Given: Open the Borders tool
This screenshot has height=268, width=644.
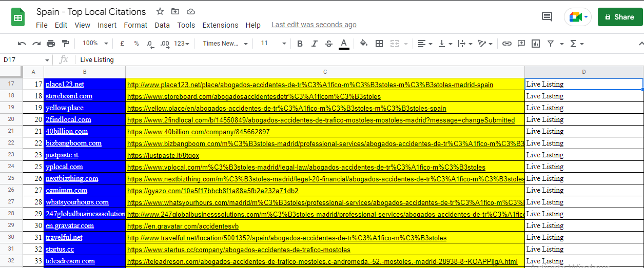Looking at the screenshot, I should [x=379, y=44].
